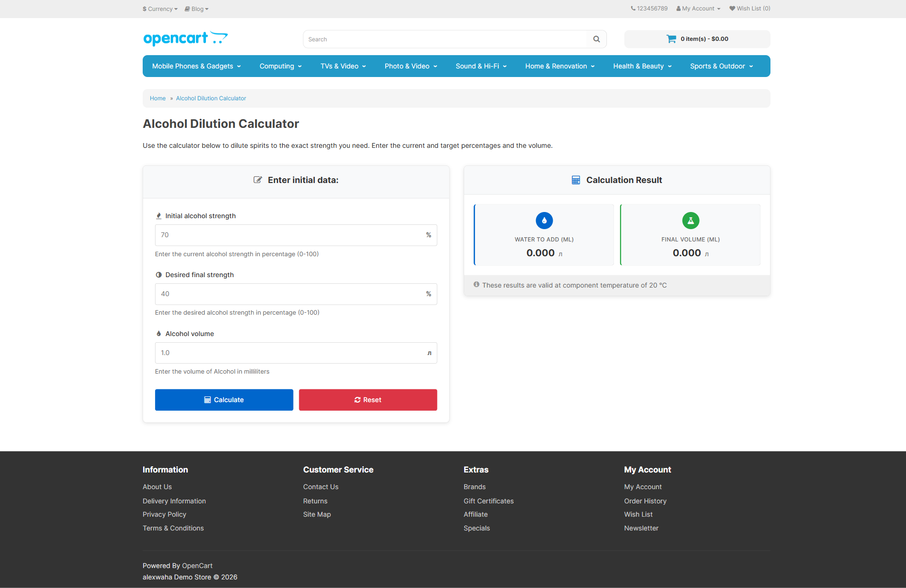Click the half-circle icon beside Desired final strength

(x=159, y=275)
